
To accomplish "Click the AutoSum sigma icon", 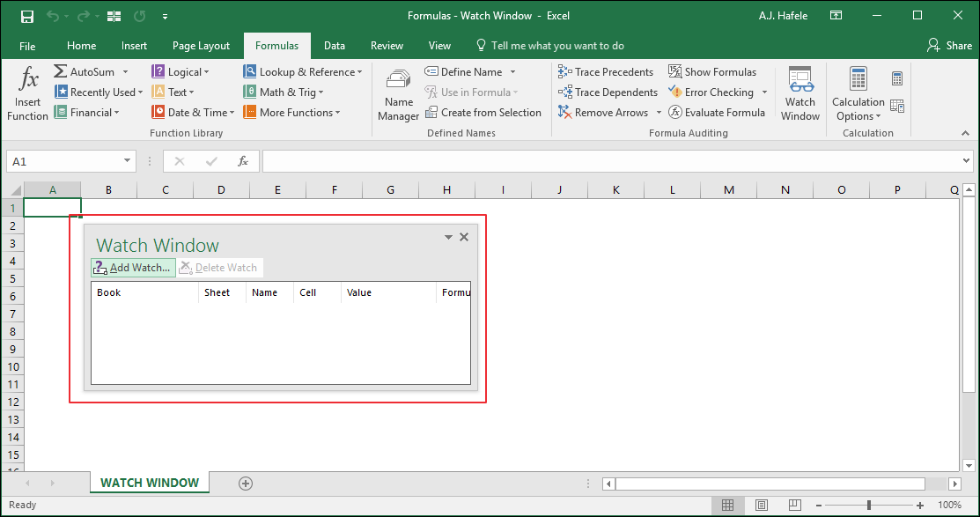I will coord(60,72).
